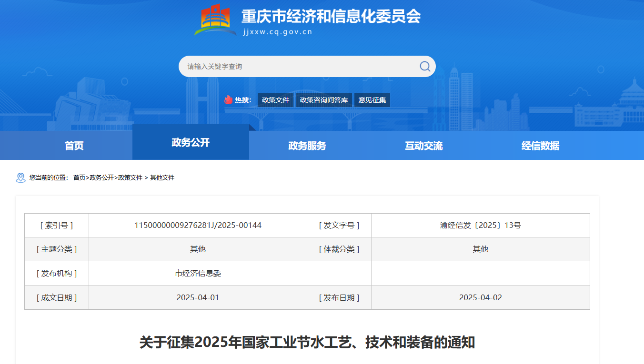Click the 意见征集 hot search tag

pyautogui.click(x=372, y=100)
